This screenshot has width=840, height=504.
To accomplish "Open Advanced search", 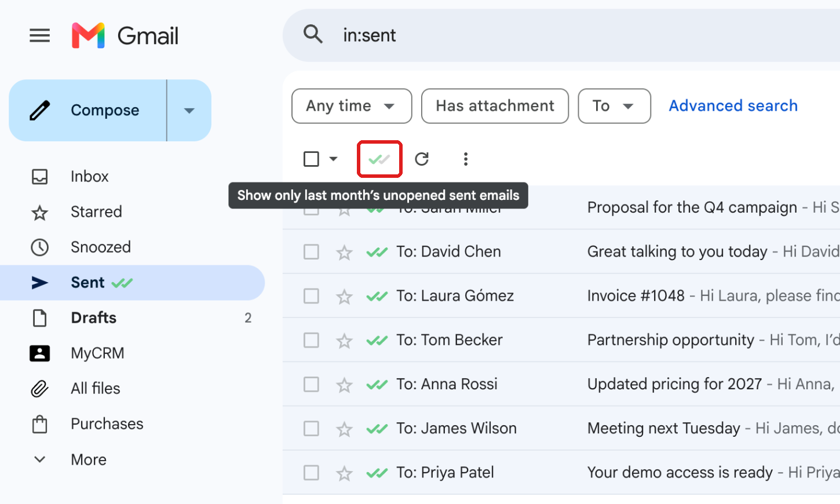I will [733, 106].
